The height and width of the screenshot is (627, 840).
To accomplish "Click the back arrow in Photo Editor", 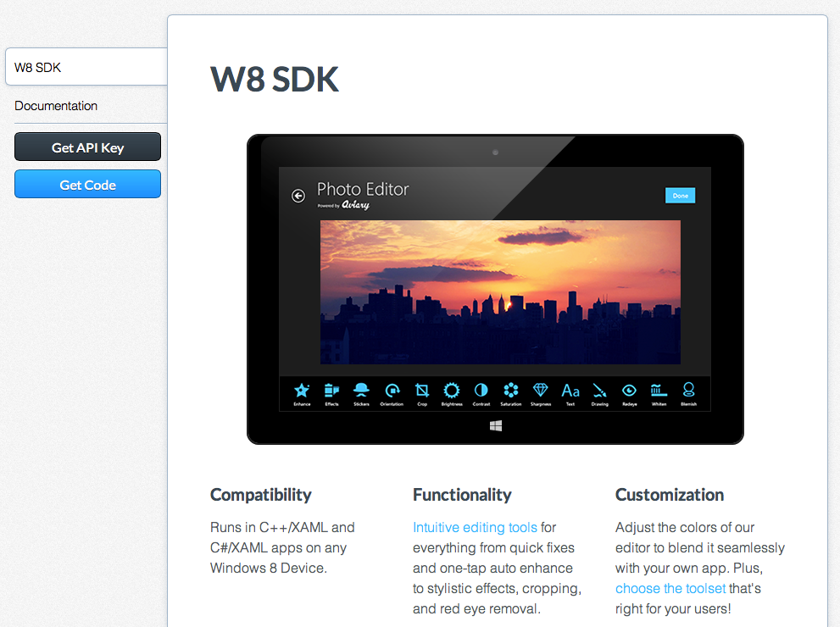I will coord(298,196).
